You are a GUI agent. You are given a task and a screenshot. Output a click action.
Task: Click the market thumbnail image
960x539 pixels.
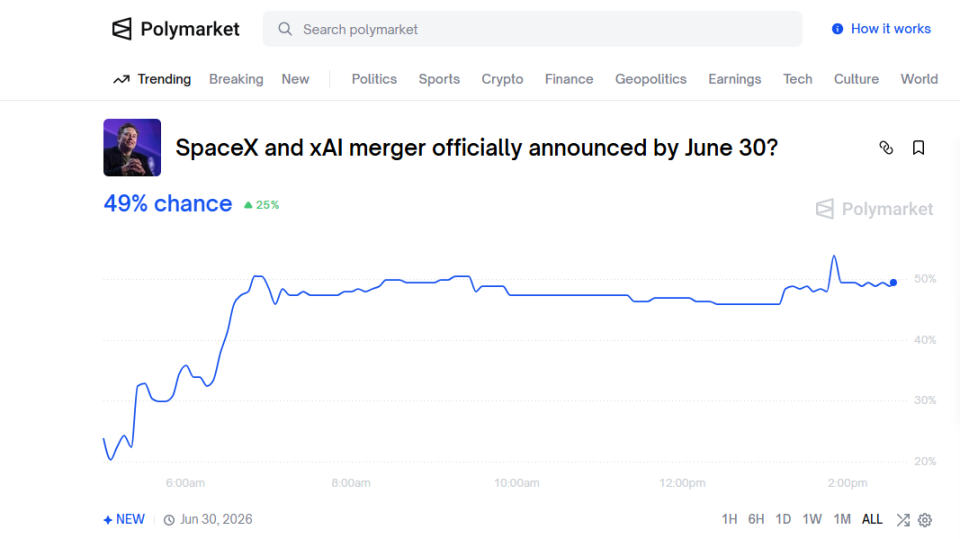click(x=132, y=148)
